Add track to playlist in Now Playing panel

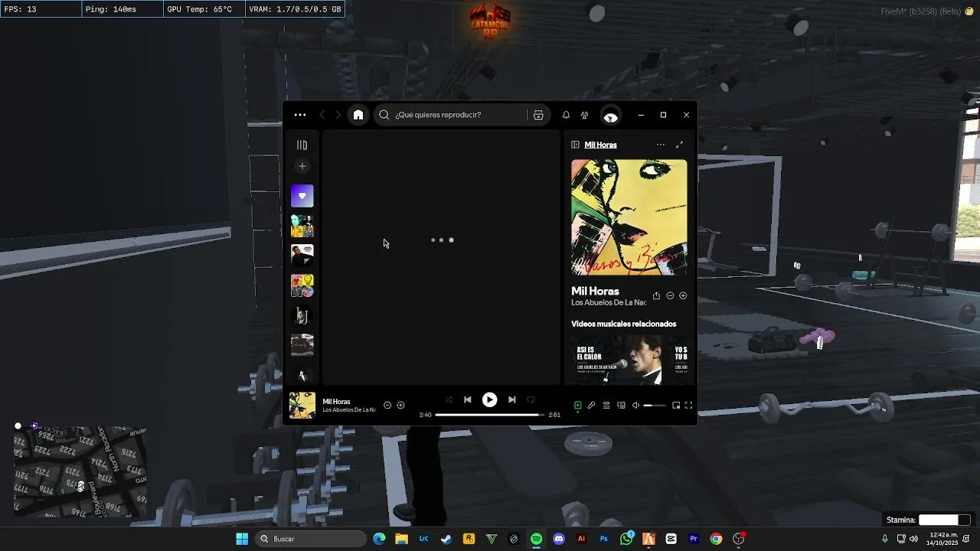tap(683, 295)
